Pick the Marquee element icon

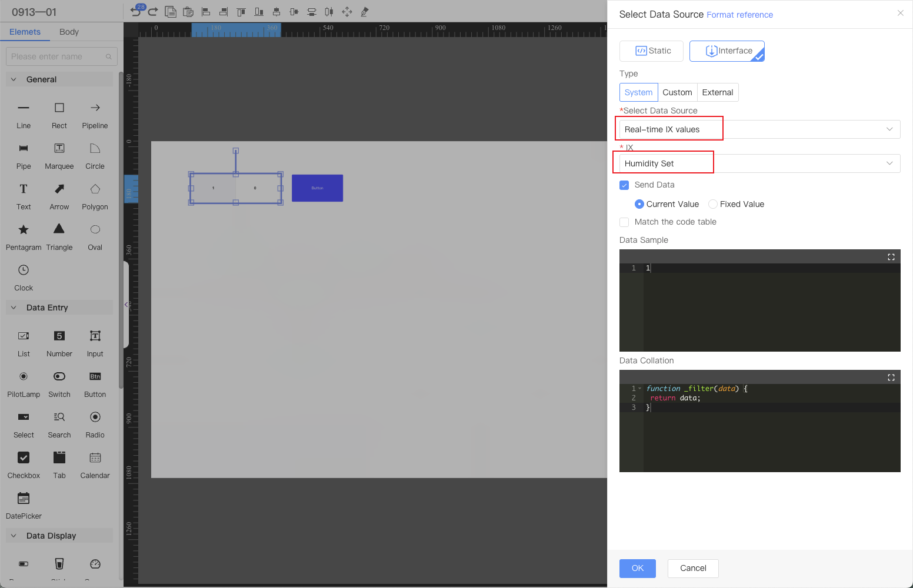(x=59, y=149)
